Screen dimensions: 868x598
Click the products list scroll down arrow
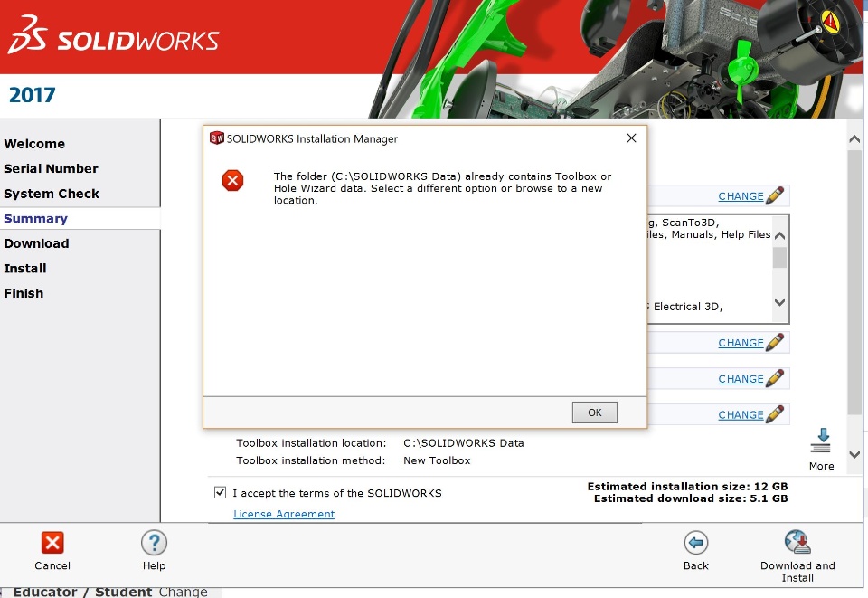[x=780, y=302]
